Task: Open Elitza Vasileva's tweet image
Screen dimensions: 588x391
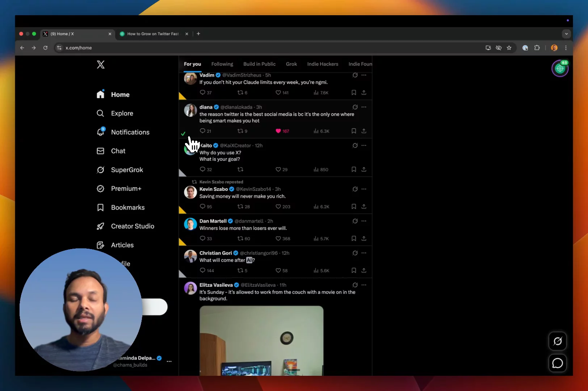Action: [x=261, y=341]
